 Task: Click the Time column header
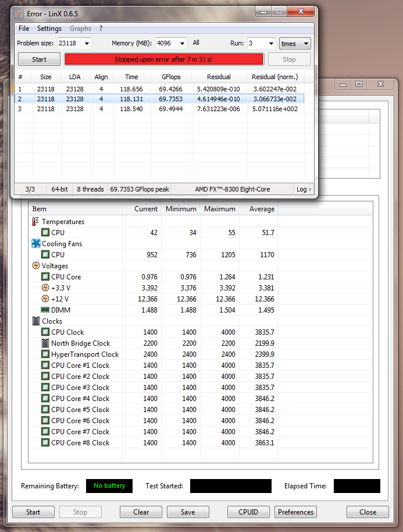click(x=132, y=77)
